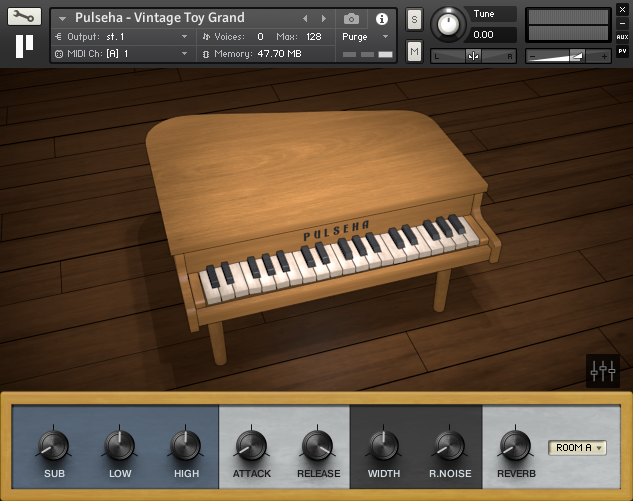
Task: Click the Memory chip icon
Action: pos(206,54)
